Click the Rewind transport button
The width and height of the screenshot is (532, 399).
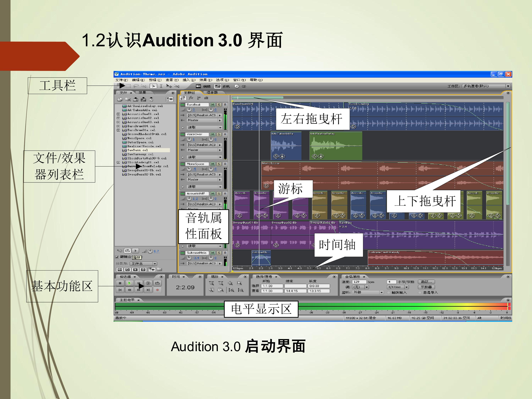(129, 290)
